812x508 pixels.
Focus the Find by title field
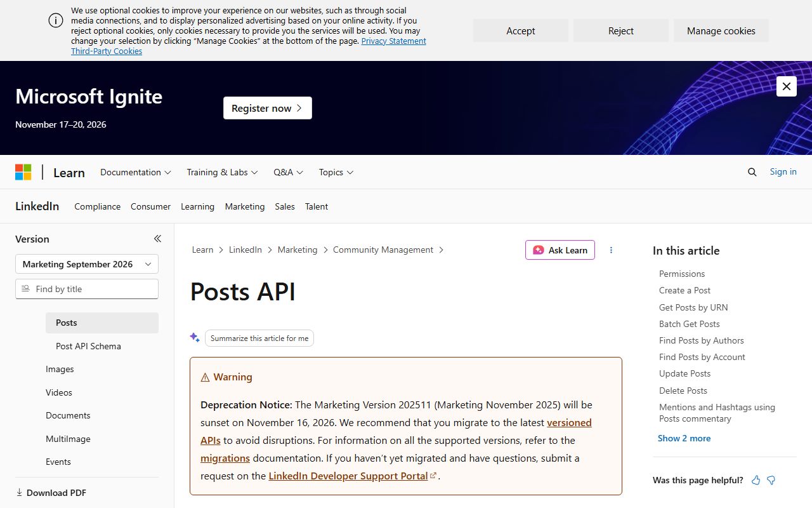(87, 289)
